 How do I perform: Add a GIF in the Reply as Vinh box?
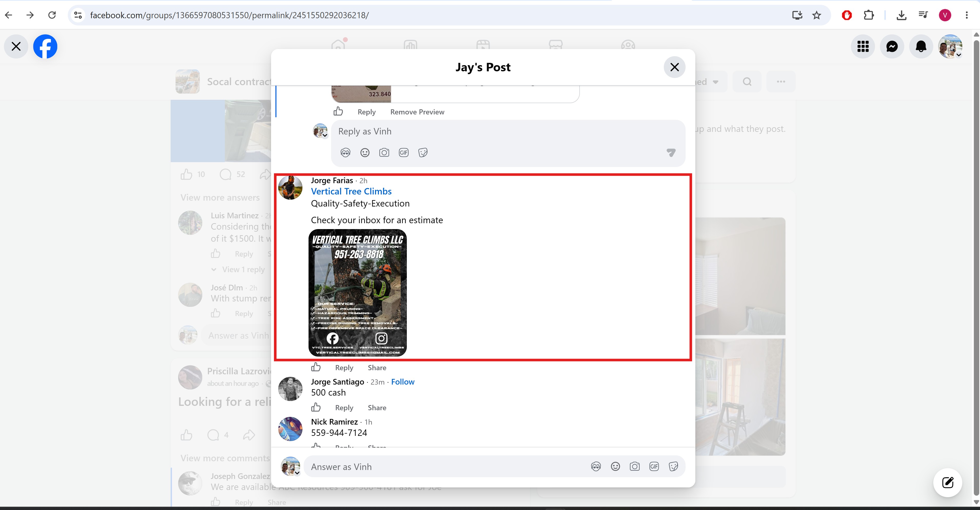pos(404,152)
